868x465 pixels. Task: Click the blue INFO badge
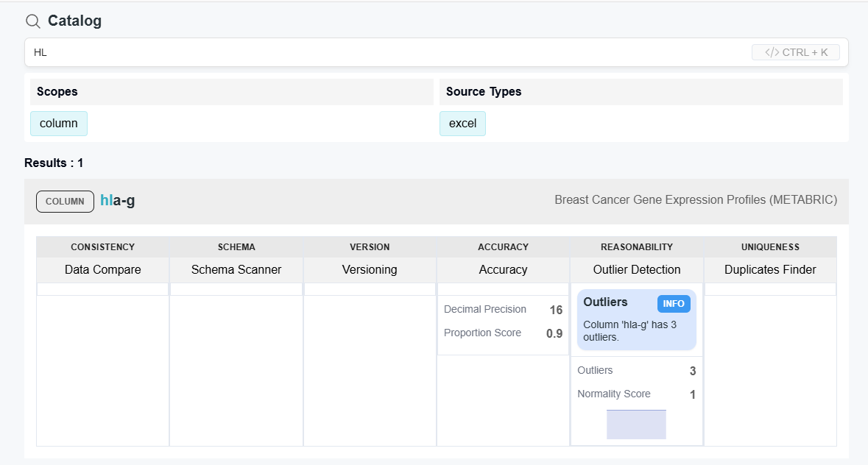(x=673, y=303)
